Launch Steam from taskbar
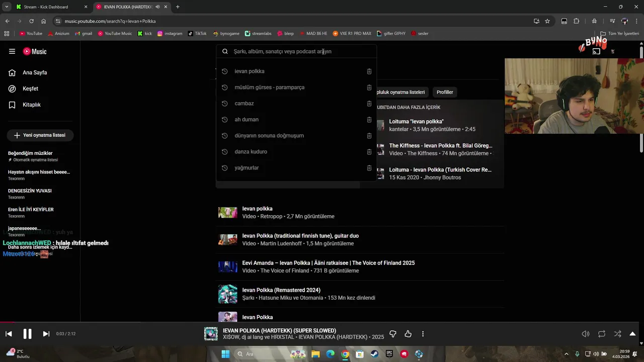The image size is (644, 362). point(374,354)
